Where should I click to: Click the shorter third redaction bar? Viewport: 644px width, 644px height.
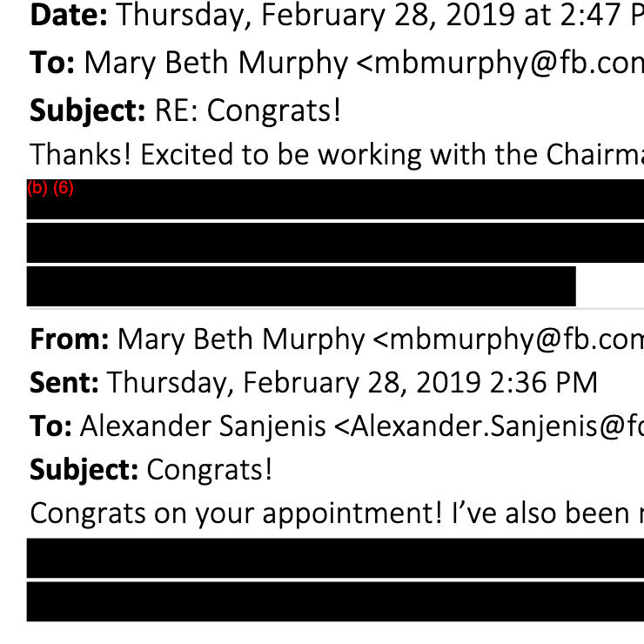(301, 286)
